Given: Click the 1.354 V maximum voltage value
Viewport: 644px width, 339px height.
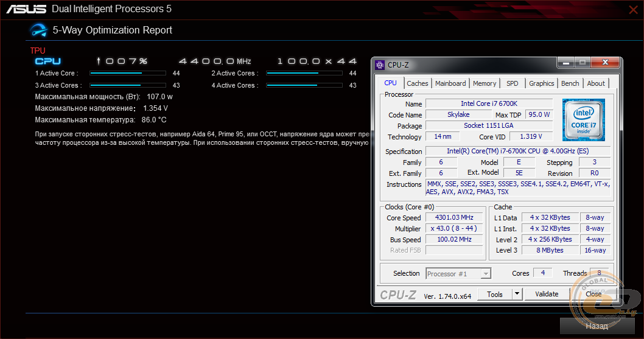Looking at the screenshot, I should click(155, 108).
